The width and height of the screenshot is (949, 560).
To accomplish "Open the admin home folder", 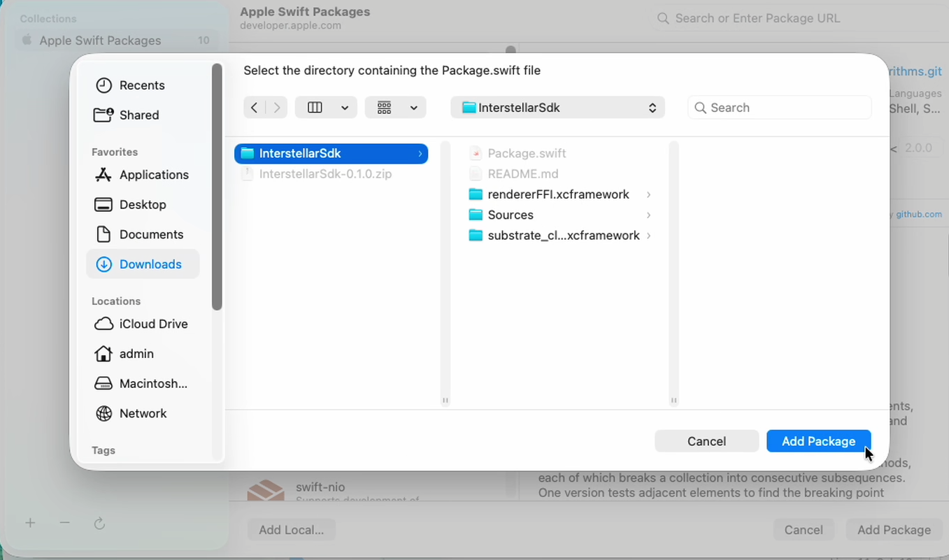I will click(124, 354).
